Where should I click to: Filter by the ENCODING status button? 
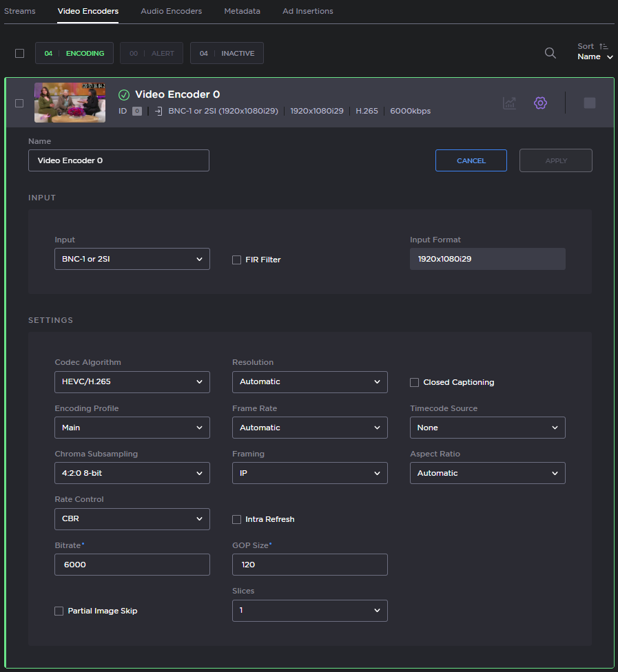coord(74,53)
